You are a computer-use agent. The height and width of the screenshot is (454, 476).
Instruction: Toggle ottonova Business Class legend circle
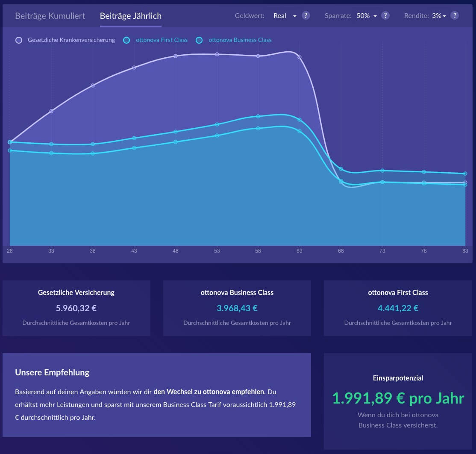pos(199,40)
